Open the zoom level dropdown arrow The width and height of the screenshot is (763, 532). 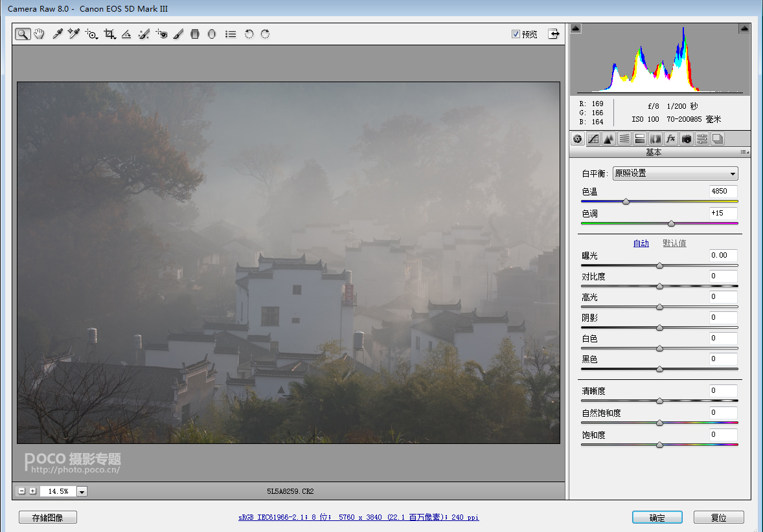(x=82, y=492)
